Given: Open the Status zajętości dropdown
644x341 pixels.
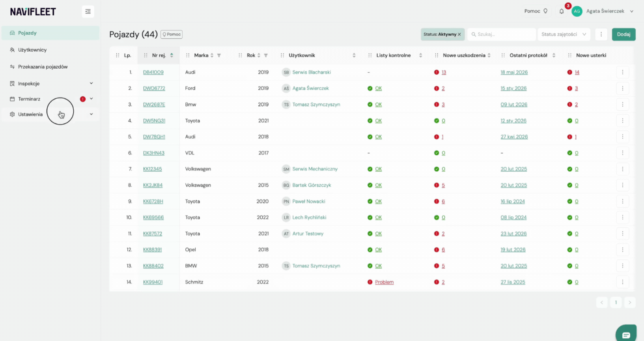Looking at the screenshot, I should tap(564, 34).
